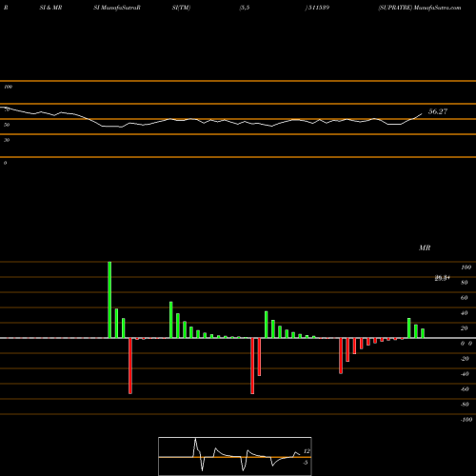Click the 100 label on RSI axis
The height and width of the screenshot is (476, 476).
[x=9, y=87]
